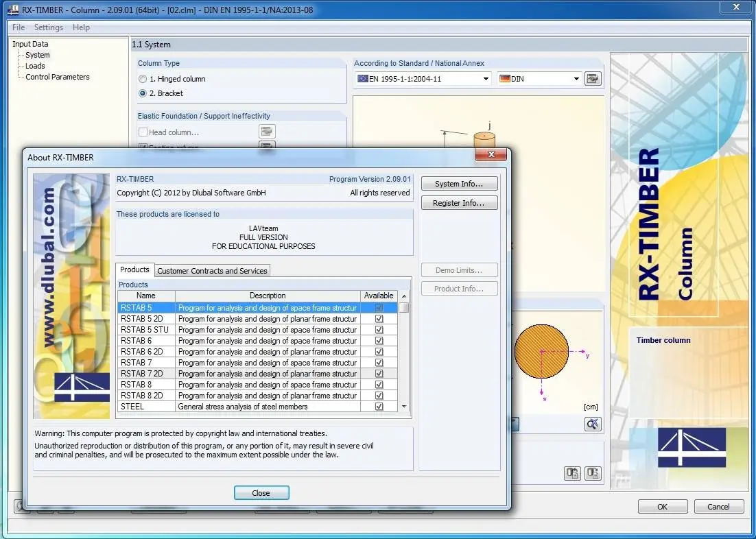Image resolution: width=756 pixels, height=539 pixels.
Task: Toggle Available checkbox for RSTAB 6 2D
Action: click(x=379, y=352)
